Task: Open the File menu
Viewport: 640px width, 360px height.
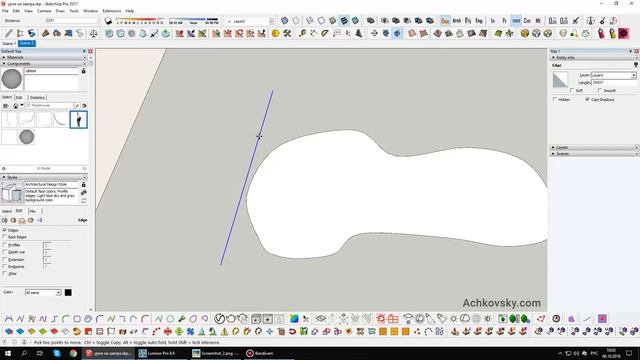Action: coord(5,11)
